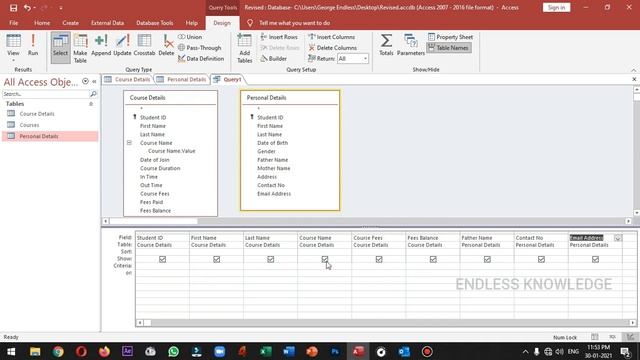Viewport: 640px width, 360px height.
Task: Open query Parameters dialog
Action: (411, 46)
